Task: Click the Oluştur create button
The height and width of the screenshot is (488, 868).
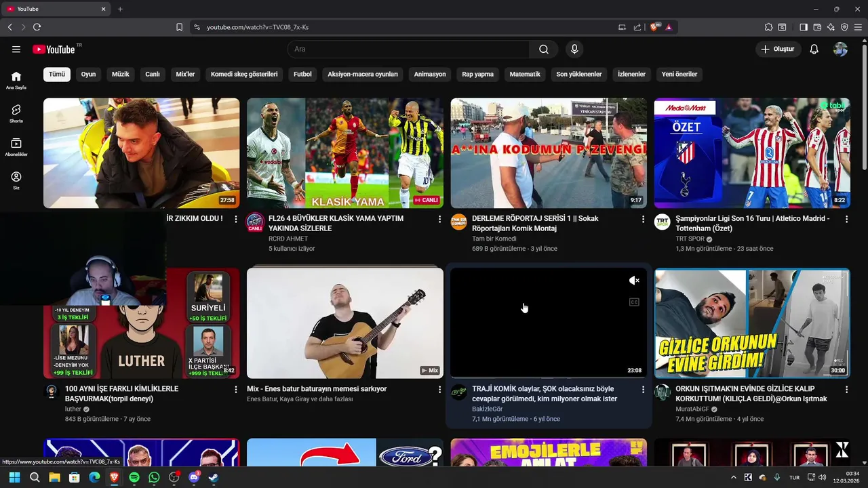Action: (778, 49)
